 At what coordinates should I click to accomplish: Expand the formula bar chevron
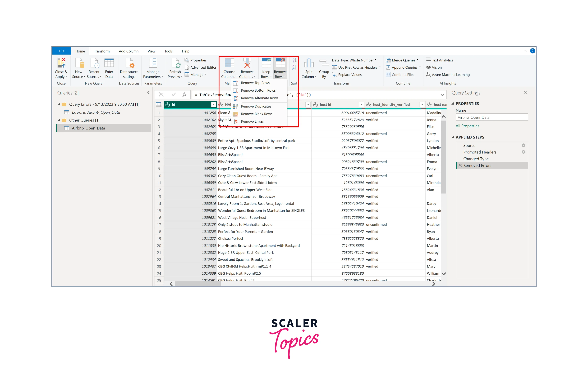click(442, 95)
